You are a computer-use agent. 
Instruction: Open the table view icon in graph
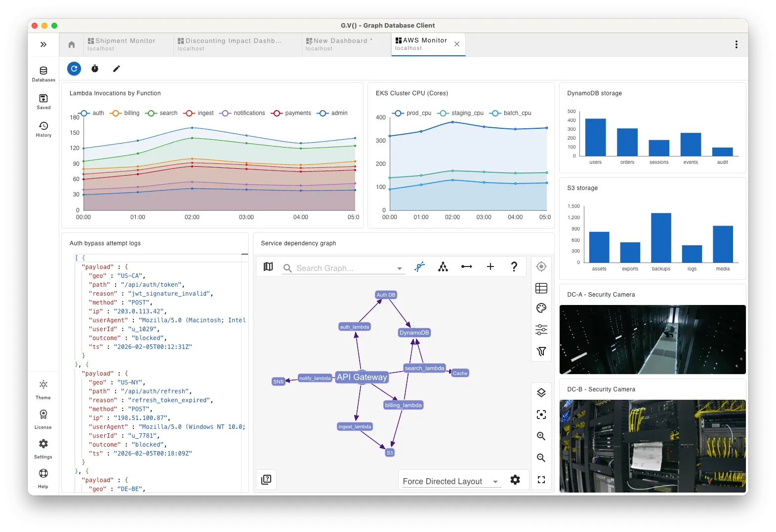pyautogui.click(x=541, y=288)
